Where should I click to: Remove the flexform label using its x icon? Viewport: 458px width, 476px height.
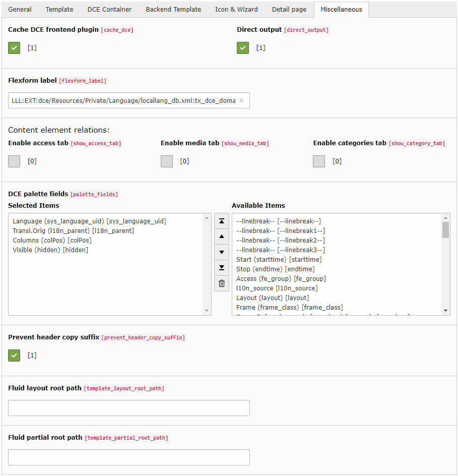(x=241, y=100)
